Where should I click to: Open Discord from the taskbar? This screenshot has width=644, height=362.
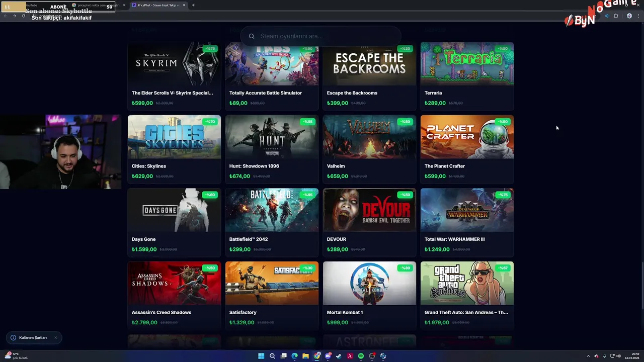pos(328,356)
